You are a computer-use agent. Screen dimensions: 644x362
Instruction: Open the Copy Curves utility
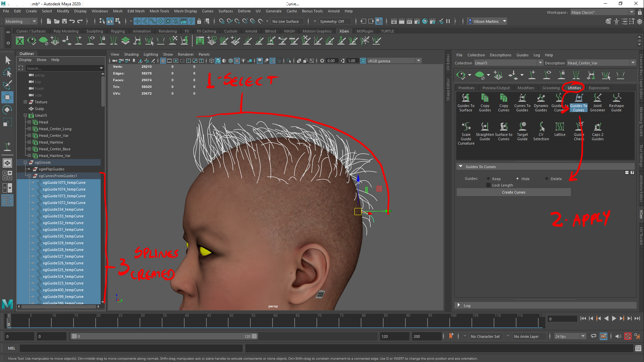tap(503, 102)
